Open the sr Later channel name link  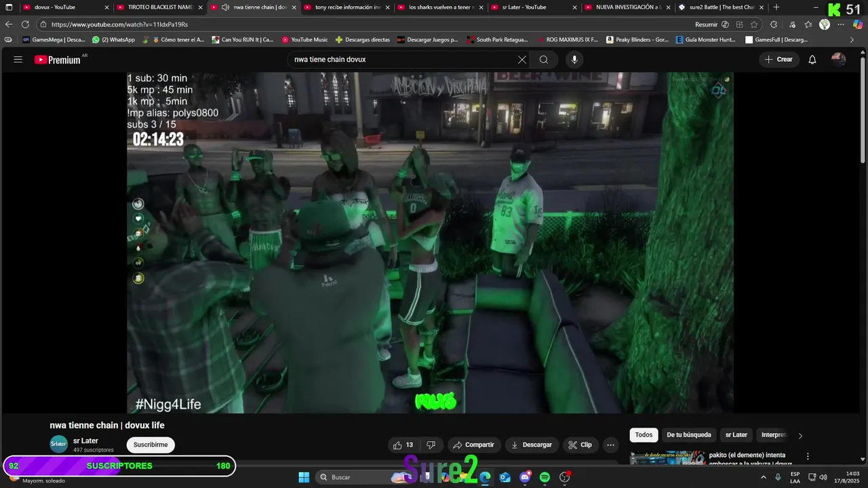click(x=85, y=441)
